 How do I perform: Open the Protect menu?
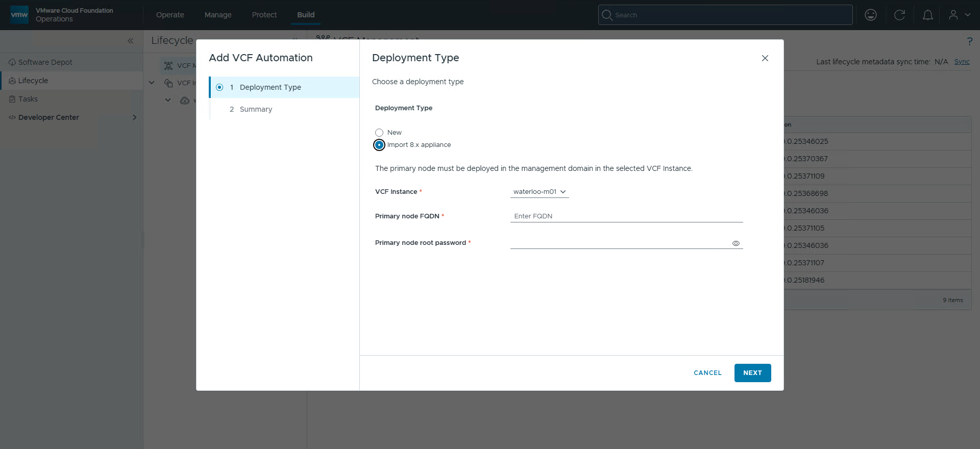click(x=264, y=15)
